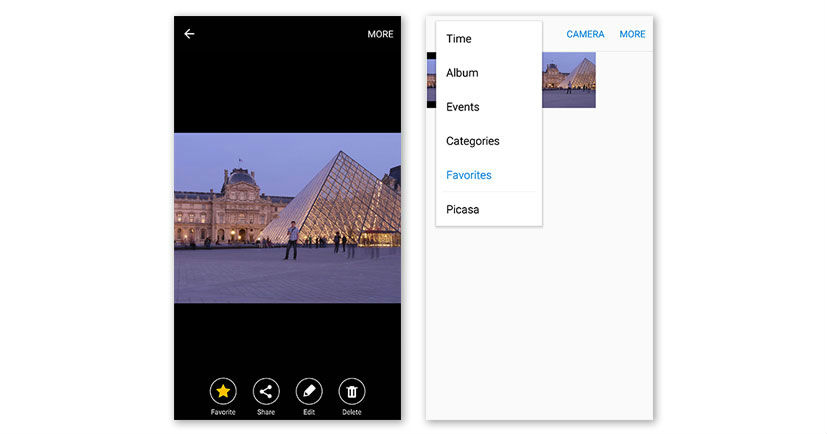Tap the CAMERA button
This screenshot has width=827, height=434.
(x=585, y=34)
